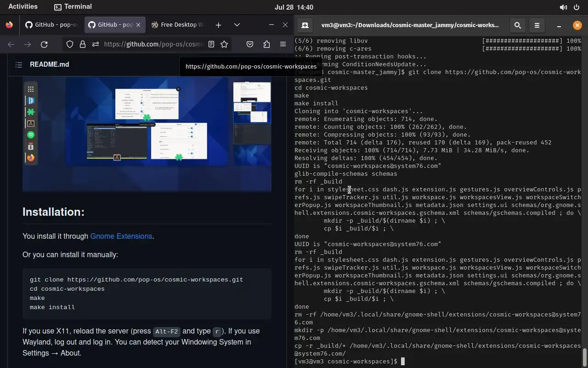Save the page to Pocket
This screenshot has height=368, width=588.
pos(250,44)
